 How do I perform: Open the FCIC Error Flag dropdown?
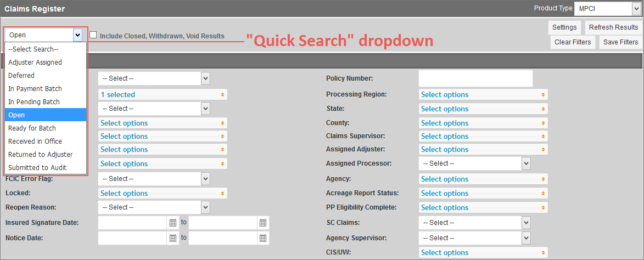coord(154,179)
